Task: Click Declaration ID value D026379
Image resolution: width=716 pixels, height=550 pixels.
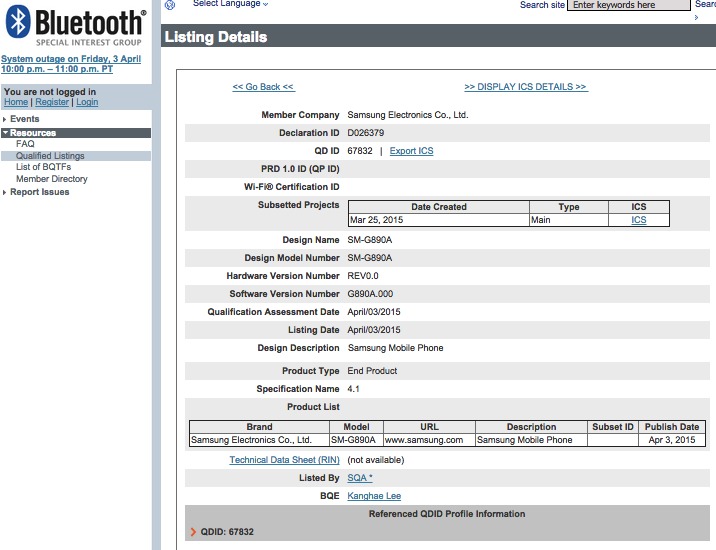Action: click(x=365, y=133)
